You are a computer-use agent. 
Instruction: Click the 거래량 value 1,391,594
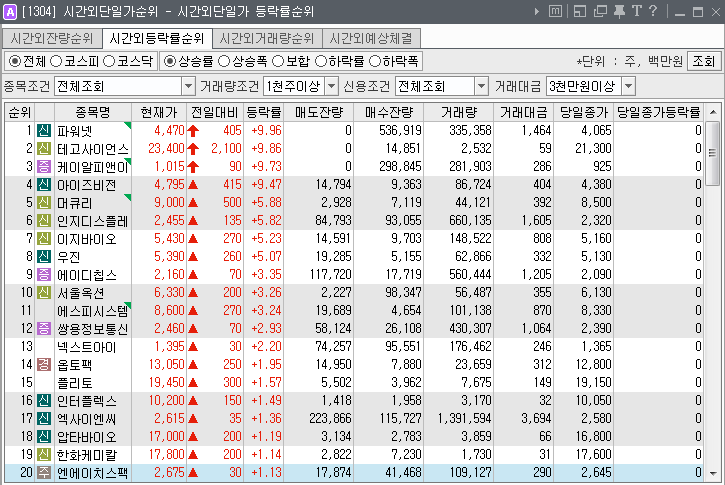(x=465, y=419)
